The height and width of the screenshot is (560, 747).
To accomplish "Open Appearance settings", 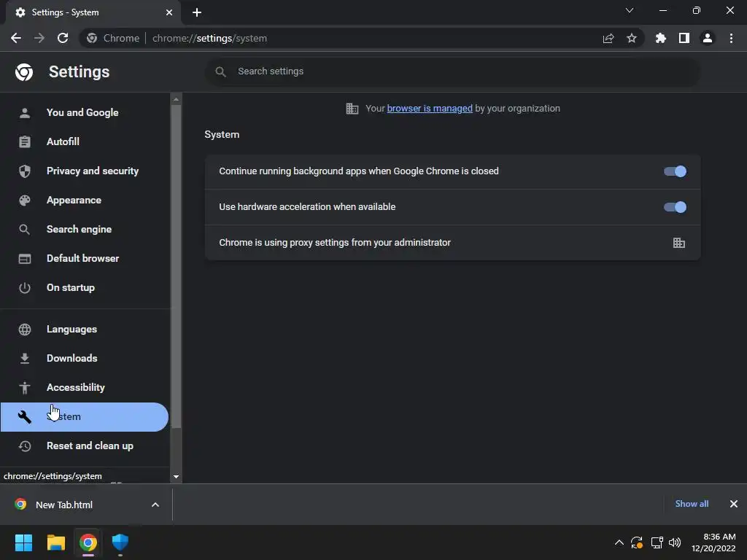I will click(x=85, y=200).
